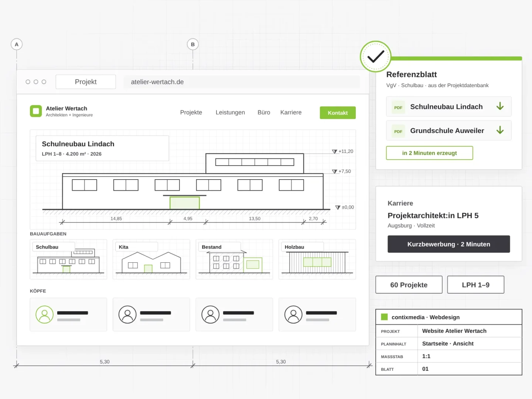The height and width of the screenshot is (399, 532).
Task: Click PDF icon beside Schulneubau Lindach
Action: (x=398, y=107)
